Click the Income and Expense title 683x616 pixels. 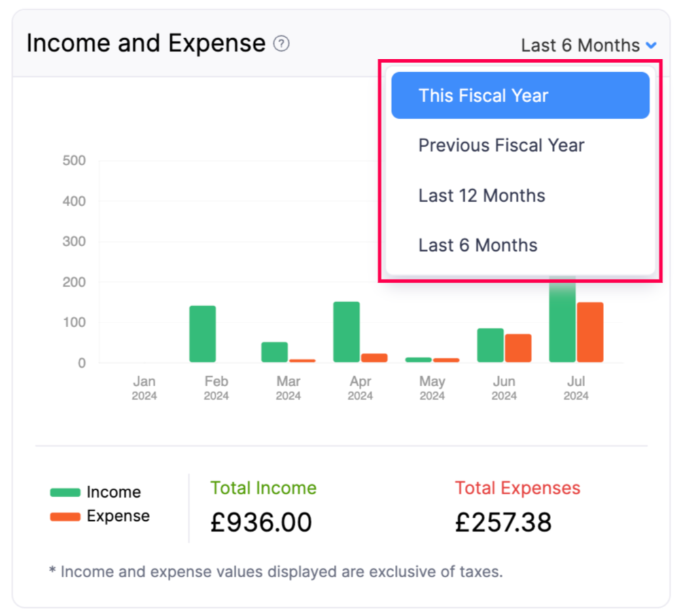point(145,43)
